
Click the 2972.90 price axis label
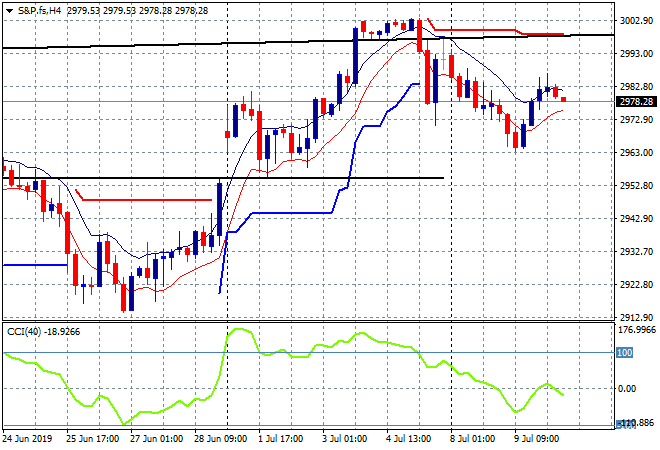[x=636, y=120]
